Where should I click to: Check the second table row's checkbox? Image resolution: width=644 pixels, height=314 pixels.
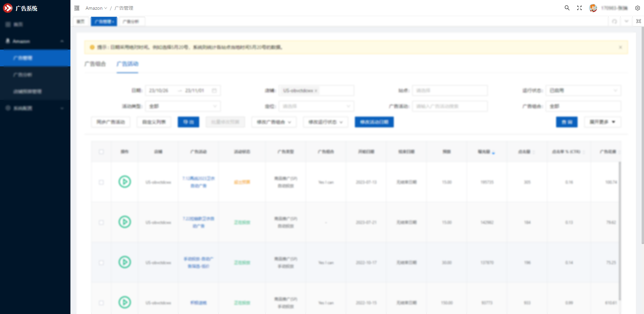click(101, 223)
